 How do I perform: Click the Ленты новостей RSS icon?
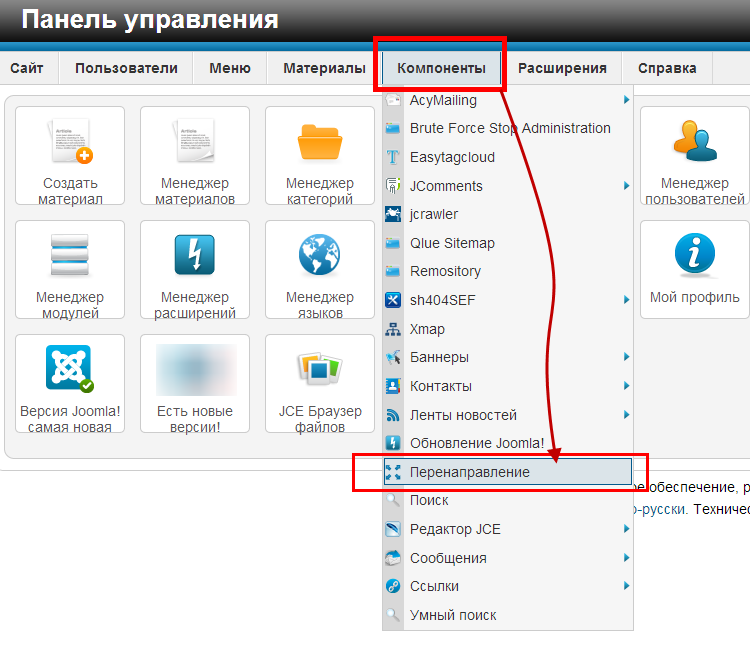click(x=393, y=415)
